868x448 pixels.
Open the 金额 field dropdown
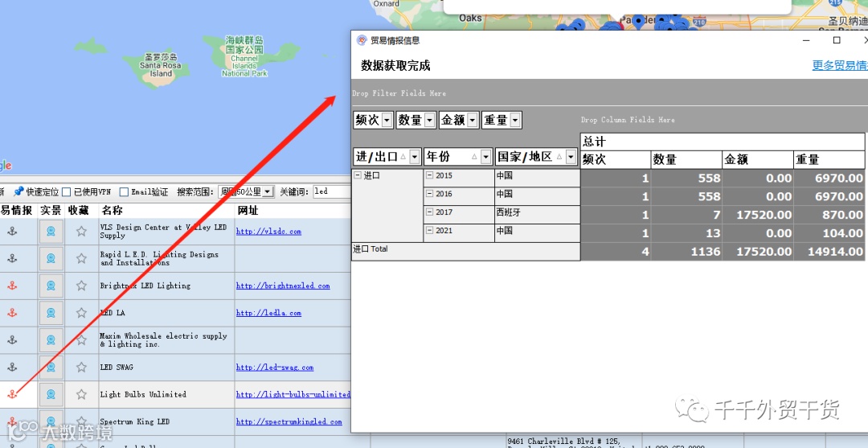(x=473, y=120)
